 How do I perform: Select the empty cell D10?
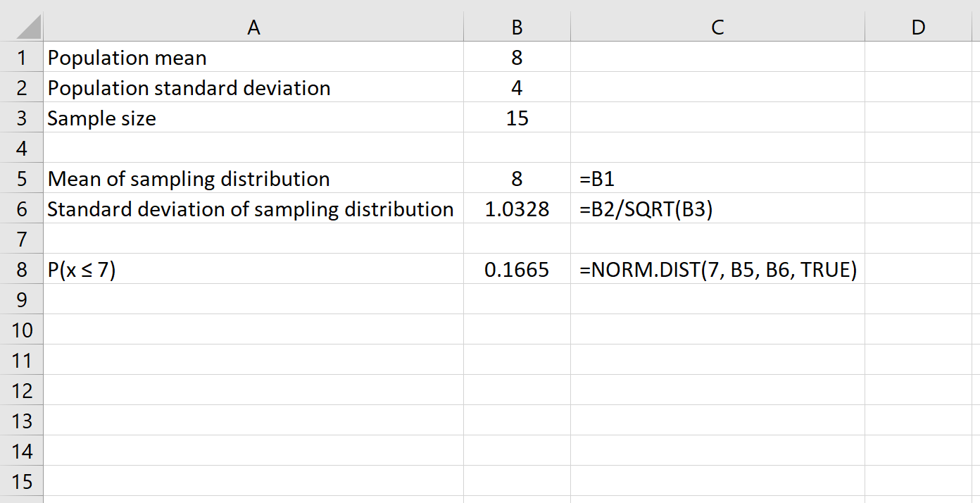[x=918, y=330]
